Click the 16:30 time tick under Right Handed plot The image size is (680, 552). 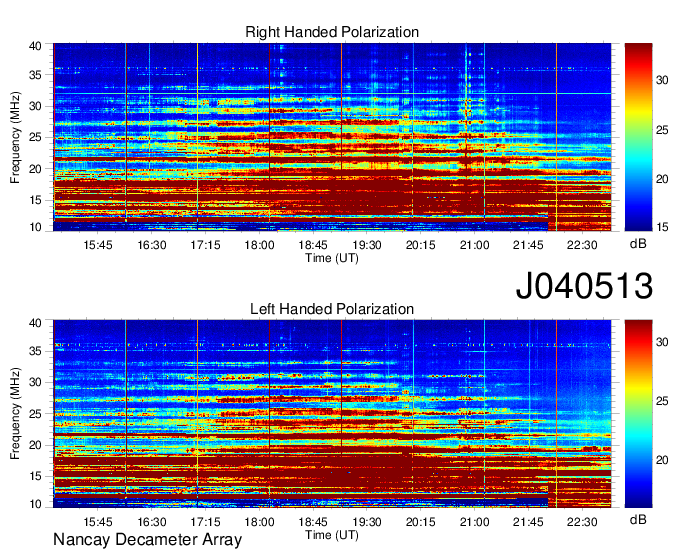152,245
